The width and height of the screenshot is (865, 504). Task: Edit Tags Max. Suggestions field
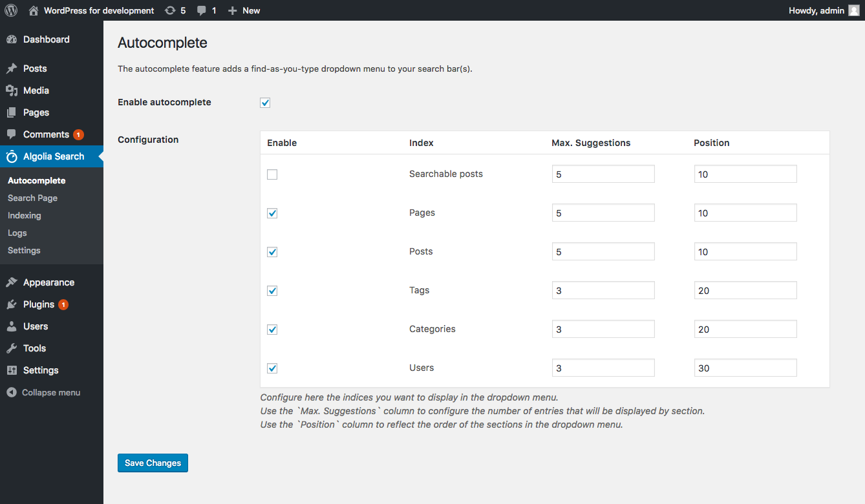click(x=603, y=290)
